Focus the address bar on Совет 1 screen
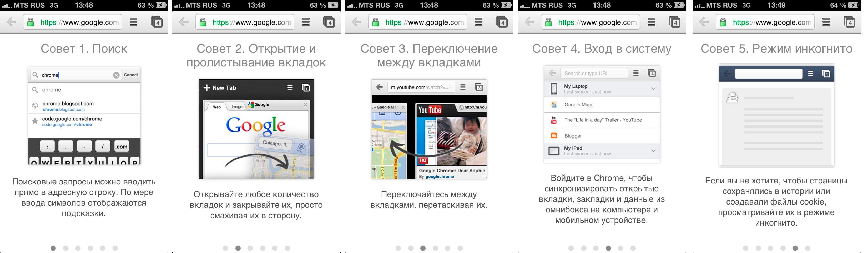 click(72, 22)
